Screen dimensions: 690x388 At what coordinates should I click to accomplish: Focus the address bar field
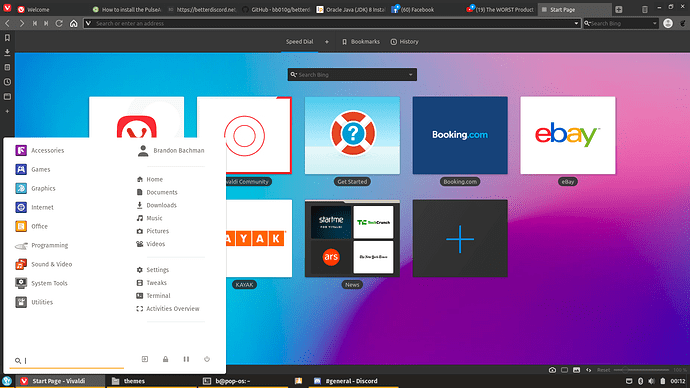pos(332,23)
